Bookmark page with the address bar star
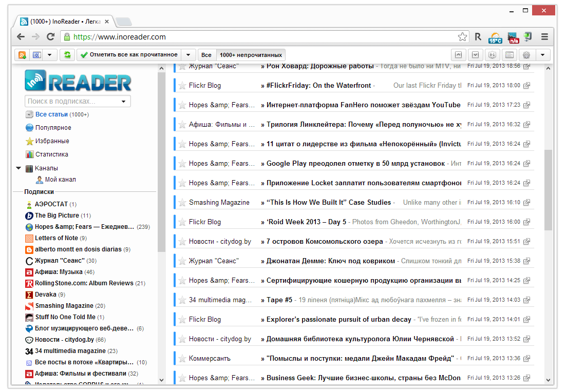Screen dimensions: 566x392 pyautogui.click(x=462, y=36)
